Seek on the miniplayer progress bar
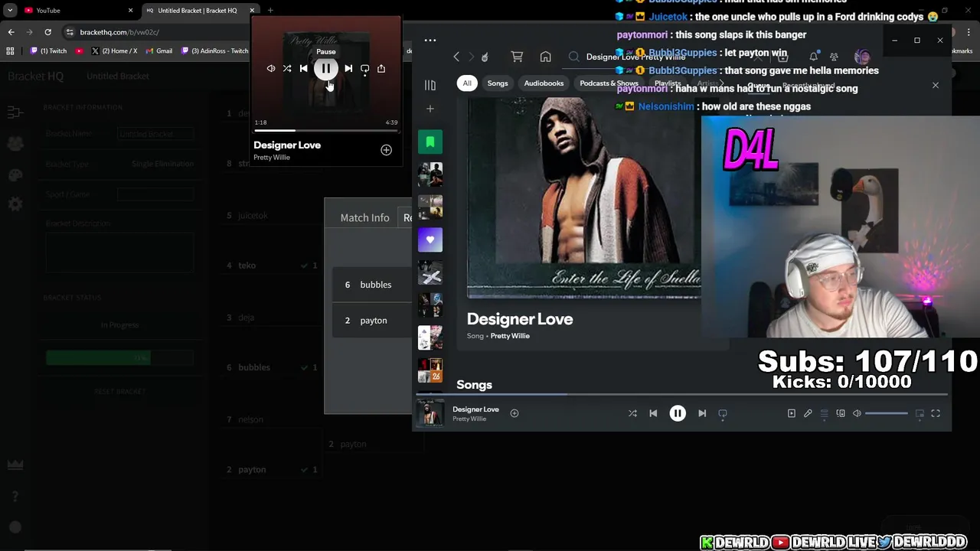 (326, 131)
